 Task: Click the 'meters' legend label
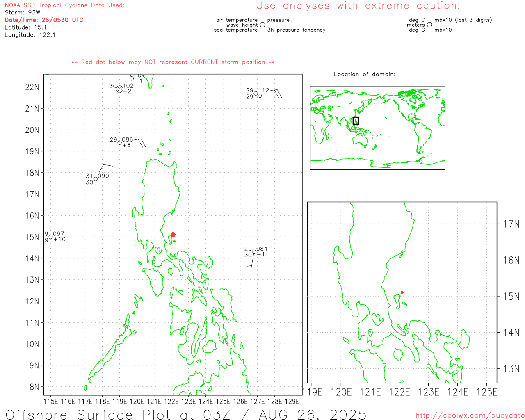[416, 25]
